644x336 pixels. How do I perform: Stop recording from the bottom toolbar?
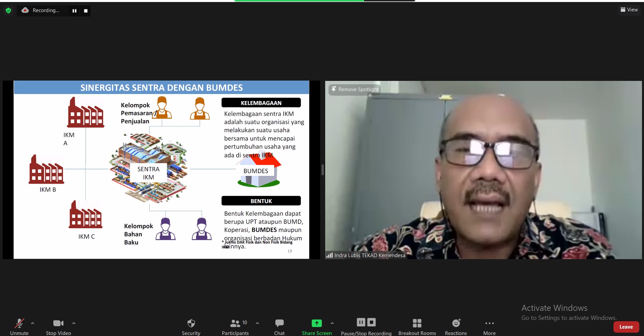tap(371, 323)
